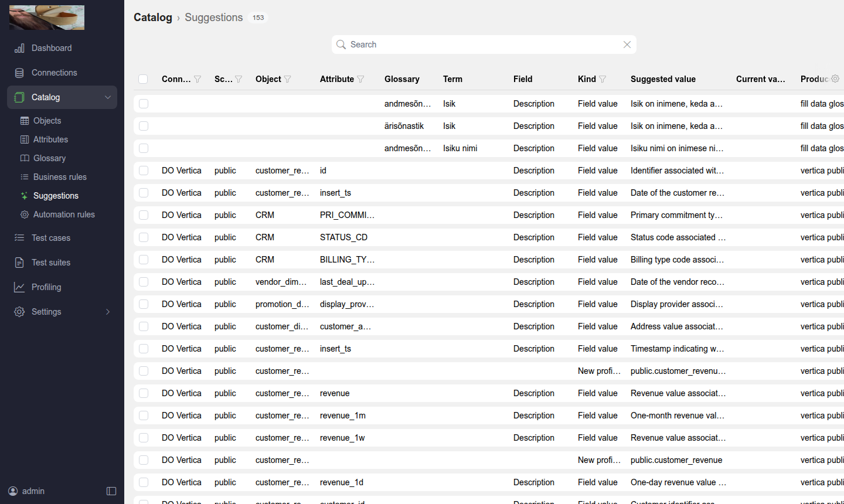Click the Test suites document icon
This screenshot has width=844, height=504.
(x=19, y=263)
